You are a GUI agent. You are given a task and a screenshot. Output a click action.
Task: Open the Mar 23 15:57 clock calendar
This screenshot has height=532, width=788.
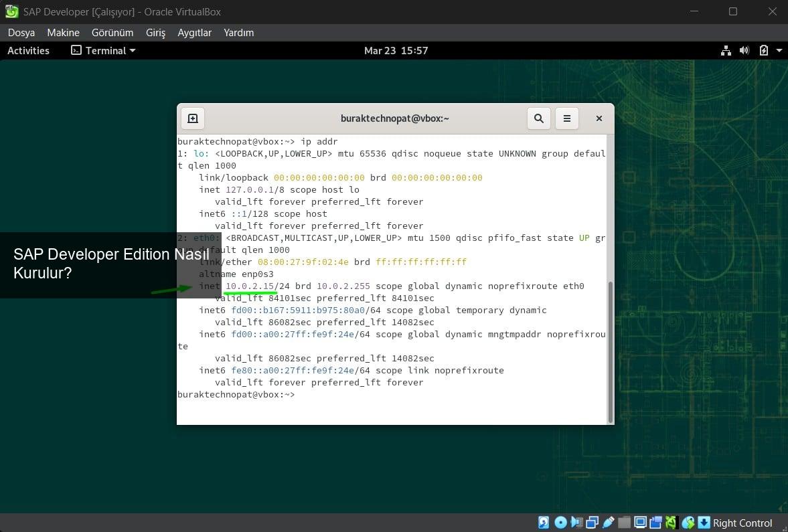[396, 51]
